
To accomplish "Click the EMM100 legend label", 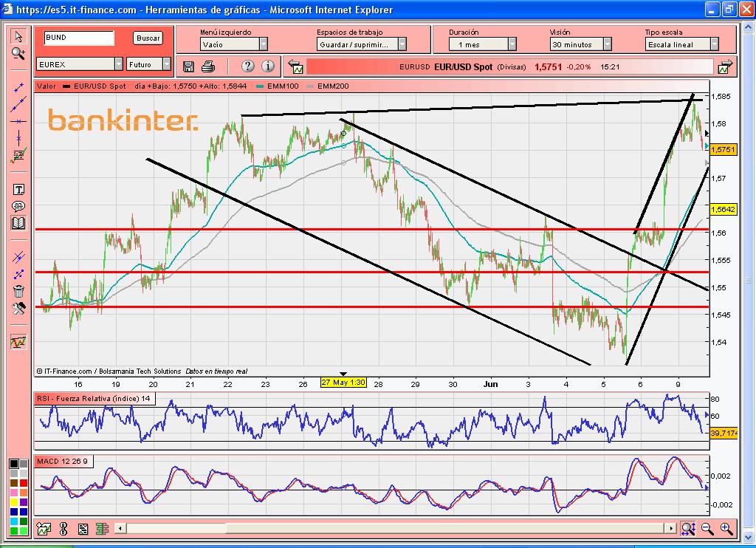I will pyautogui.click(x=283, y=86).
